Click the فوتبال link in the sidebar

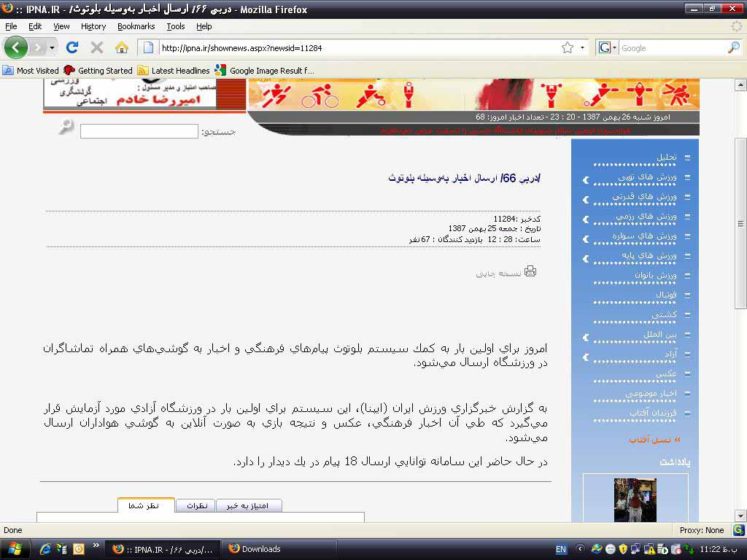point(665,295)
